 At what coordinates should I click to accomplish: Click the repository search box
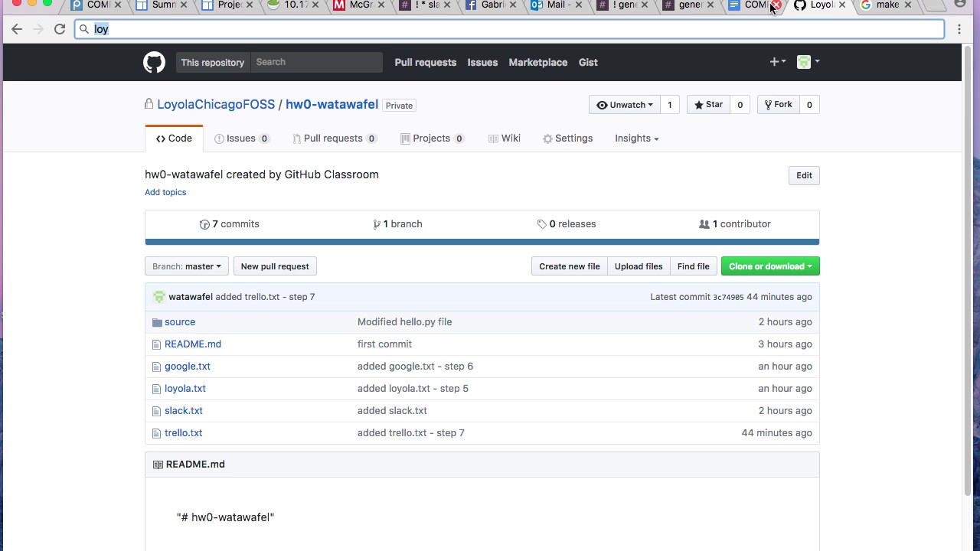316,62
